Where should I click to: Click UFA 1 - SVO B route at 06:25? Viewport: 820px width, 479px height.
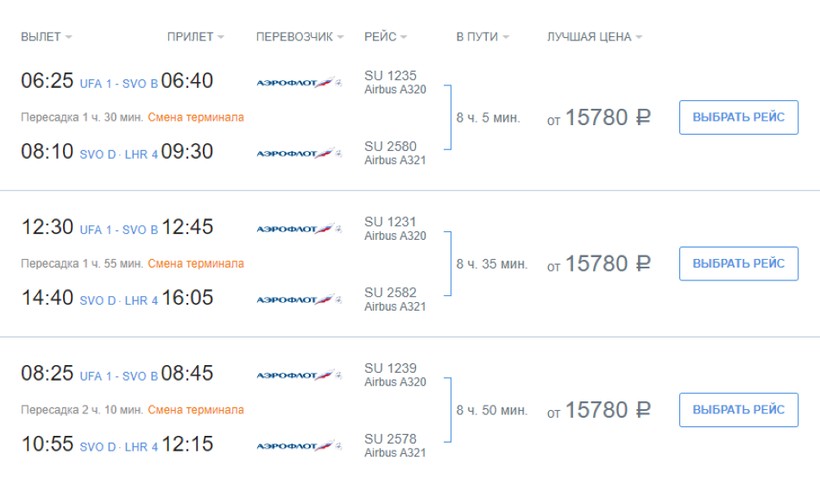[118, 83]
